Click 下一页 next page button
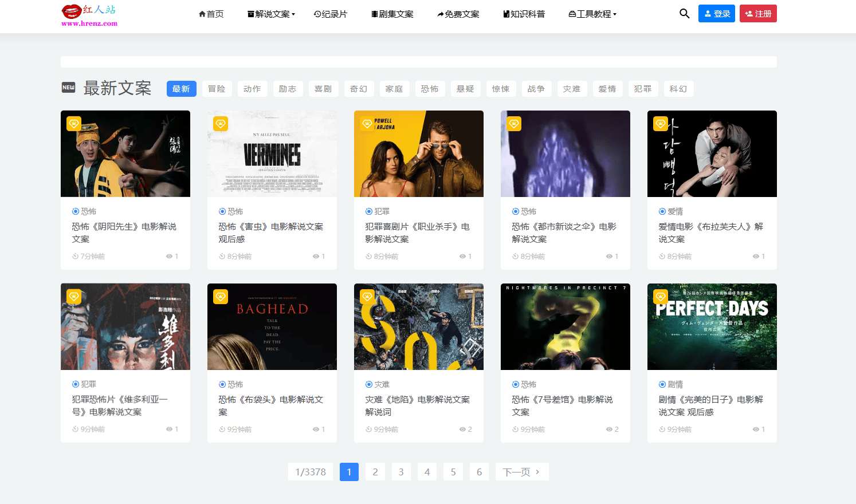This screenshot has width=856, height=504. click(522, 472)
